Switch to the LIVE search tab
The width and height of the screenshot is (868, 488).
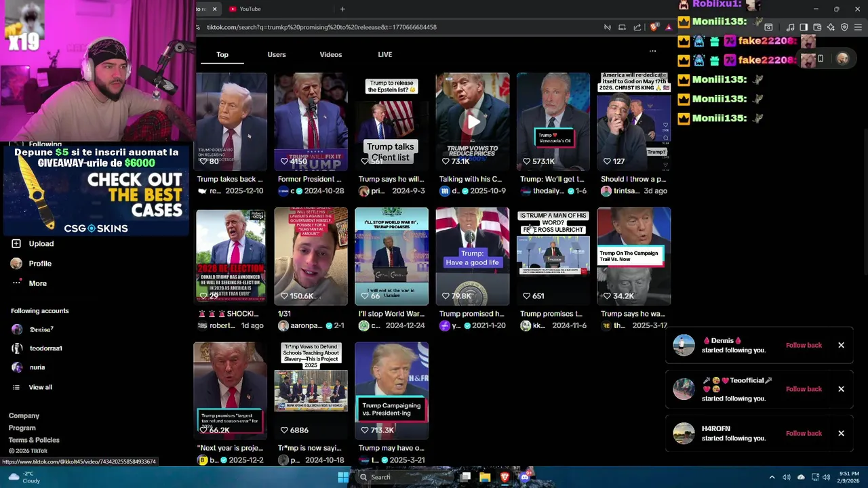385,54
